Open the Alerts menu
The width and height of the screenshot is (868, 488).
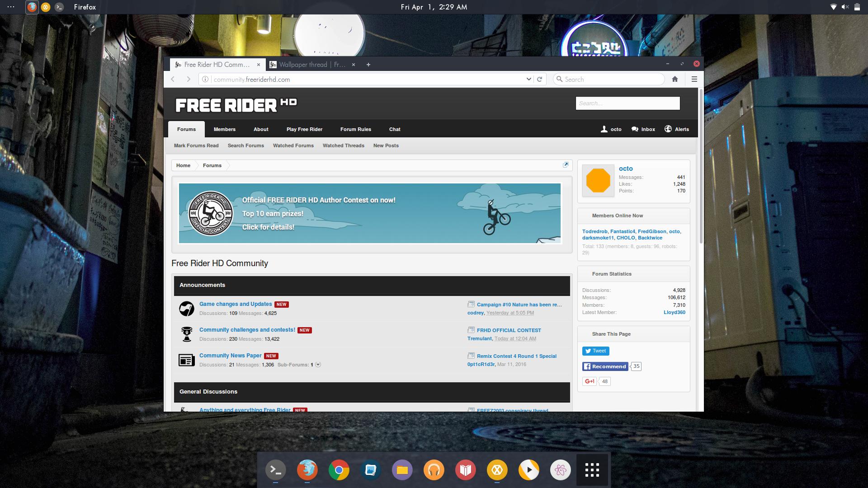[x=677, y=129]
